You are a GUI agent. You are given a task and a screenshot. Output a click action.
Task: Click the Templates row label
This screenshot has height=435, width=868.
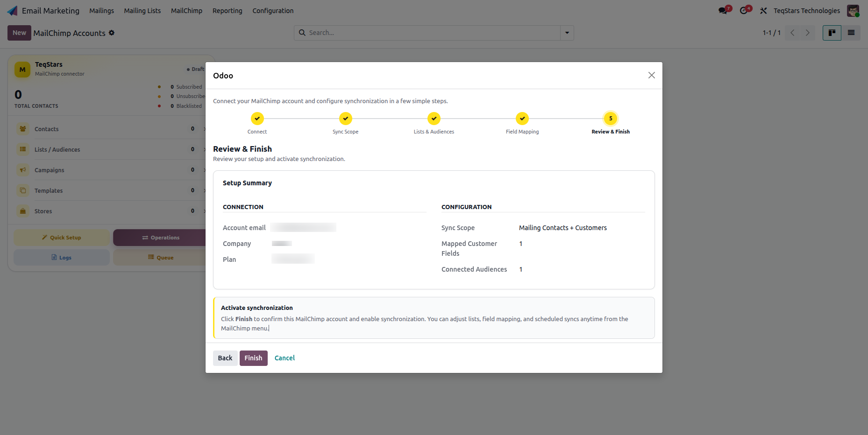[x=49, y=191]
